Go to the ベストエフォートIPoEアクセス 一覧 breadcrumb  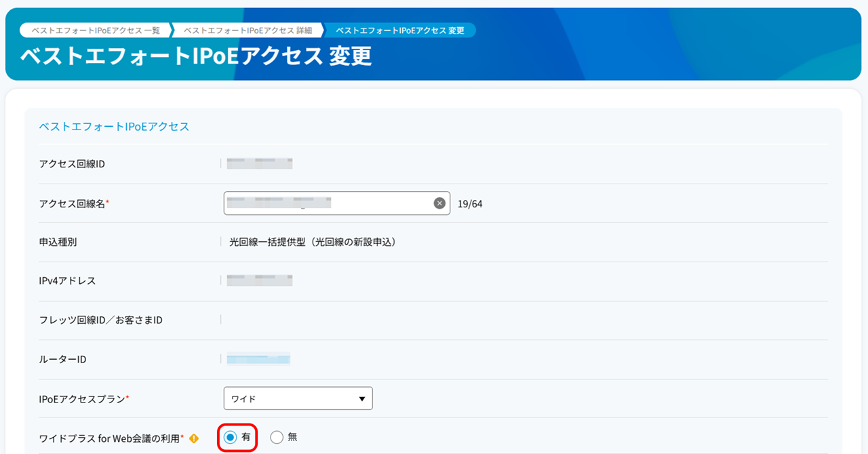tap(96, 30)
